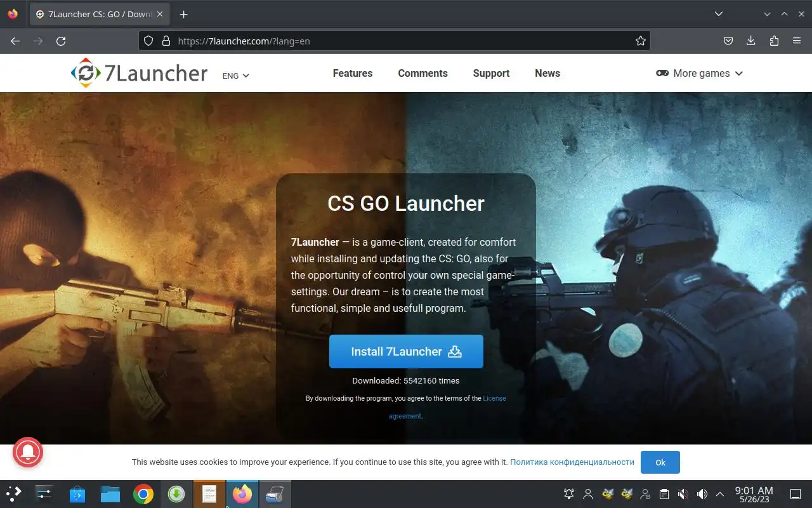Open the Support page

point(491,73)
